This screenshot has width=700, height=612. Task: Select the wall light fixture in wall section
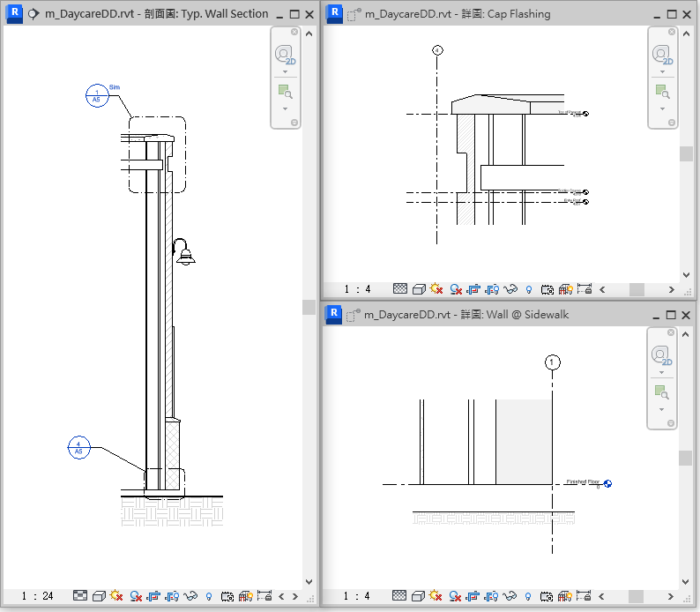tap(183, 252)
